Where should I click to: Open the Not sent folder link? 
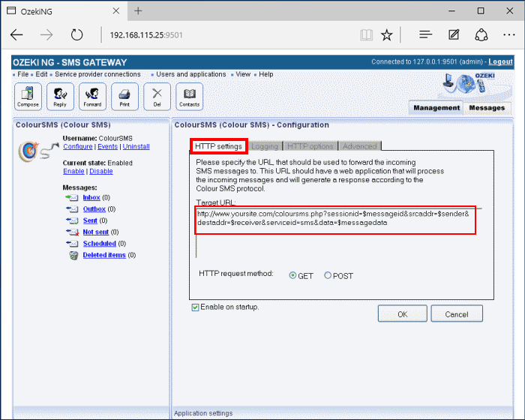tap(96, 232)
